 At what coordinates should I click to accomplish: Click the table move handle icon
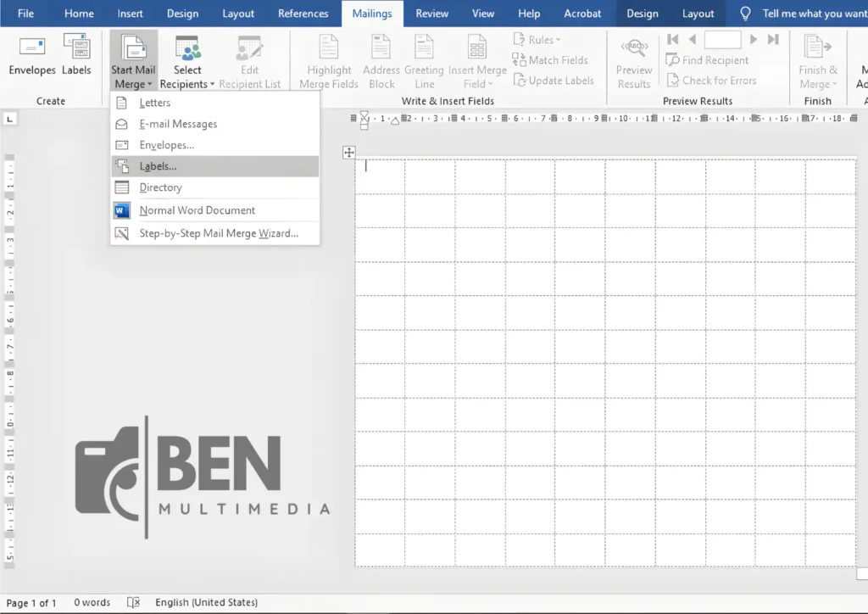point(348,153)
